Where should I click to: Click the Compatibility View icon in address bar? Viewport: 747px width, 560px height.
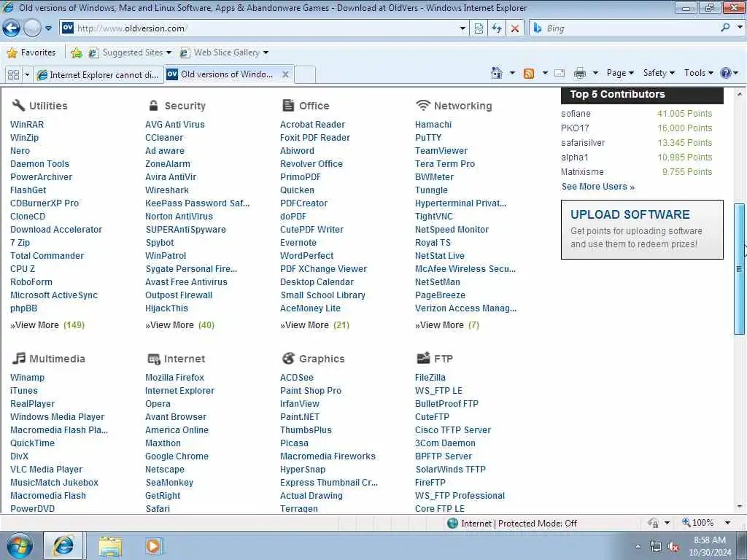click(x=479, y=28)
